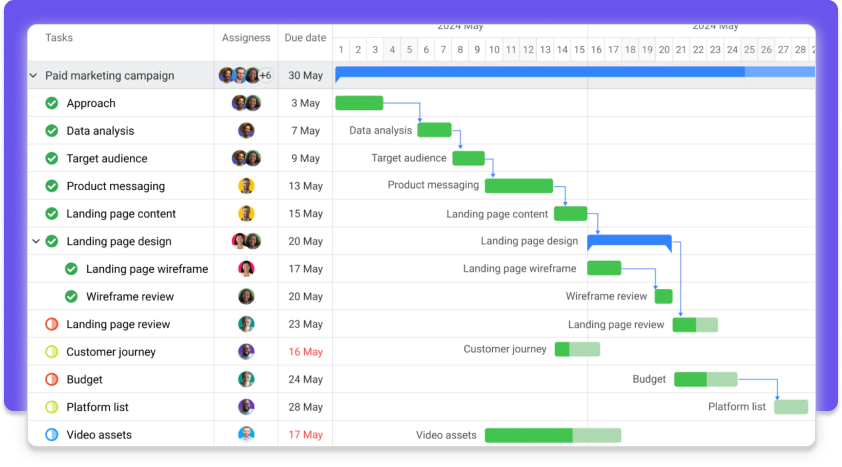842x467 pixels.
Task: Select the Platform list Gantt bar
Action: [791, 407]
